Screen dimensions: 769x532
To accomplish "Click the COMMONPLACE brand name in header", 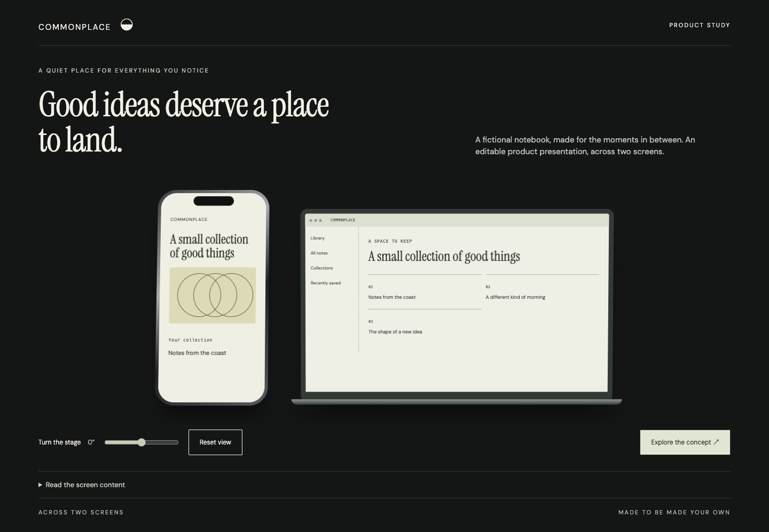I will (75, 27).
